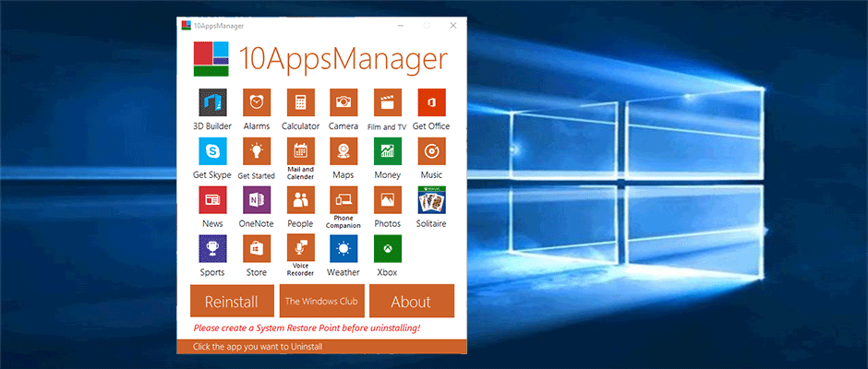Click the Get Office icon
Image resolution: width=868 pixels, height=369 pixels.
point(432,102)
